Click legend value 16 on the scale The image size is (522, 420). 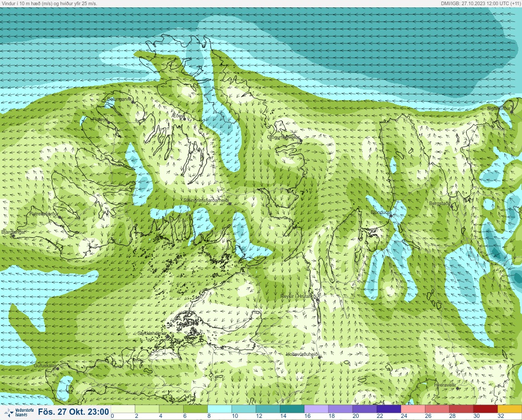tap(307, 416)
